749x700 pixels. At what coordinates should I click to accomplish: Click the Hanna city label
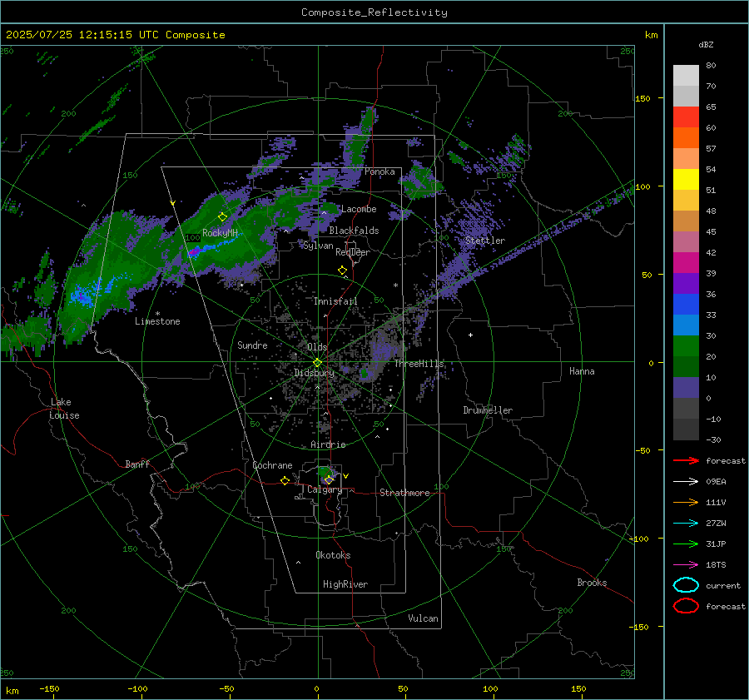pyautogui.click(x=582, y=371)
